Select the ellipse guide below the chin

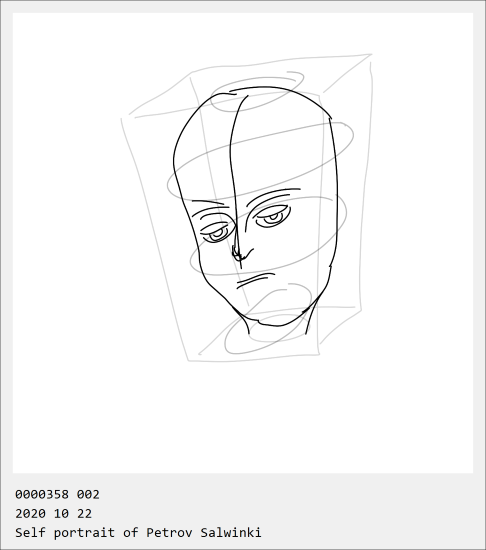coord(268,319)
